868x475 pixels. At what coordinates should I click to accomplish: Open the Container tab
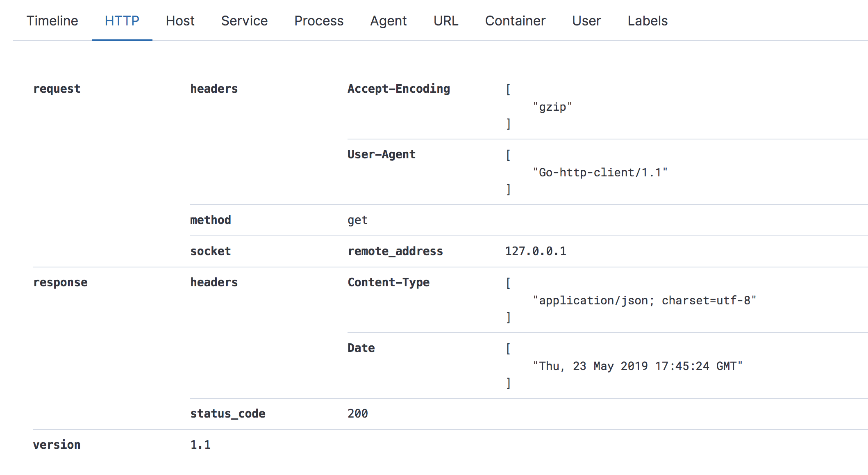pyautogui.click(x=516, y=21)
